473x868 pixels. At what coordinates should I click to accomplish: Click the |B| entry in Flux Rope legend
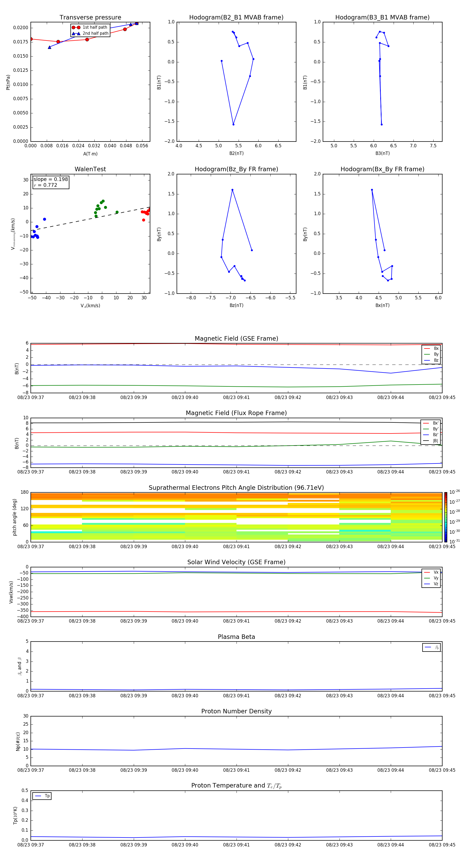click(x=431, y=441)
